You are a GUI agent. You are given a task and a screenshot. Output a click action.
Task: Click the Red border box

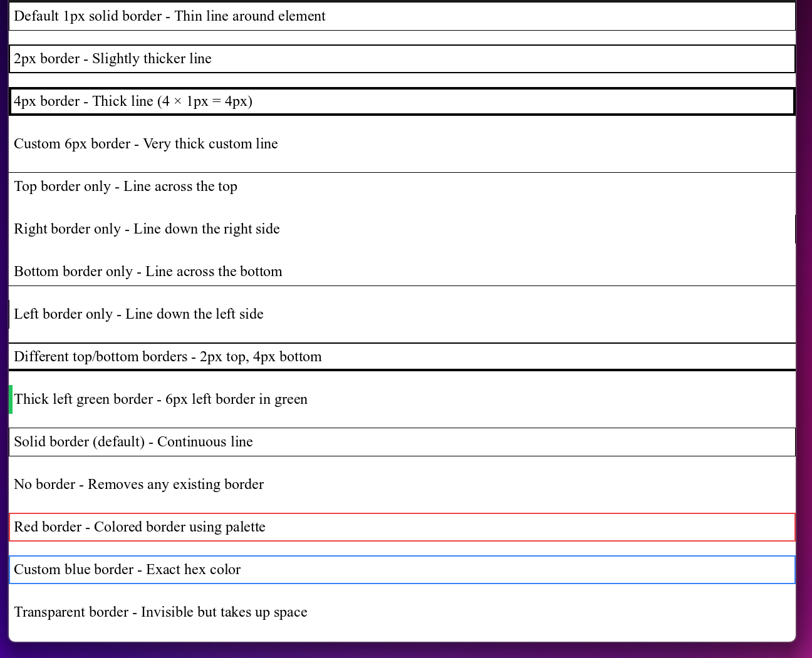[402, 527]
